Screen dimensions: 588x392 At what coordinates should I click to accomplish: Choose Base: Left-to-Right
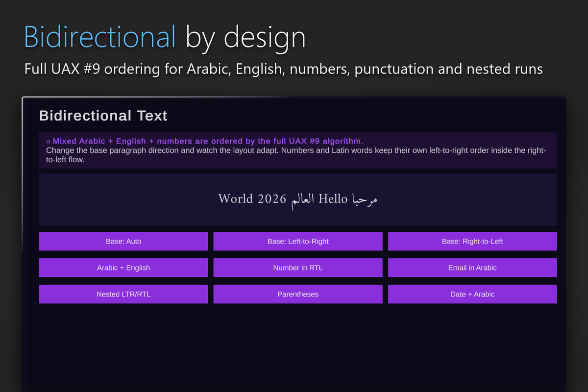tap(298, 241)
